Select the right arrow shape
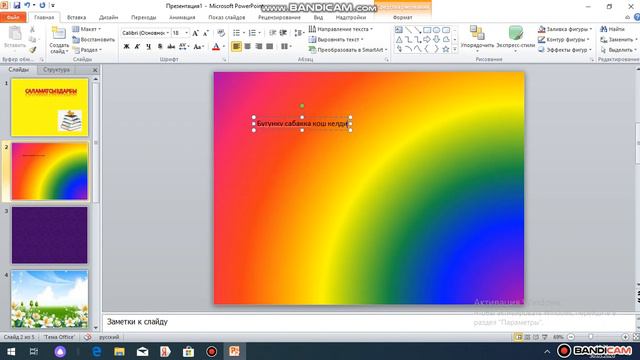This screenshot has height=360, width=640. (427, 40)
